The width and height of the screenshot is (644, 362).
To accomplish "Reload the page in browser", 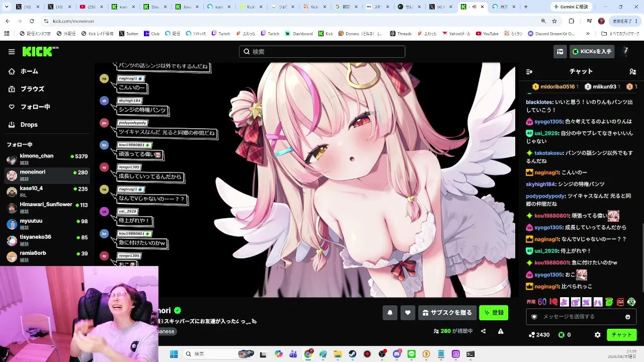I will [x=32, y=21].
